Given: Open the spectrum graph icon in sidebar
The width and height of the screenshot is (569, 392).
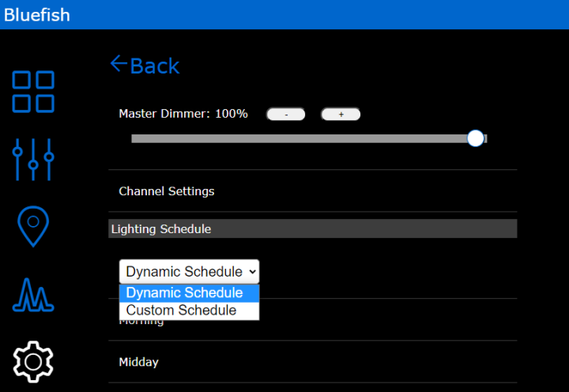Looking at the screenshot, I should point(33,294).
